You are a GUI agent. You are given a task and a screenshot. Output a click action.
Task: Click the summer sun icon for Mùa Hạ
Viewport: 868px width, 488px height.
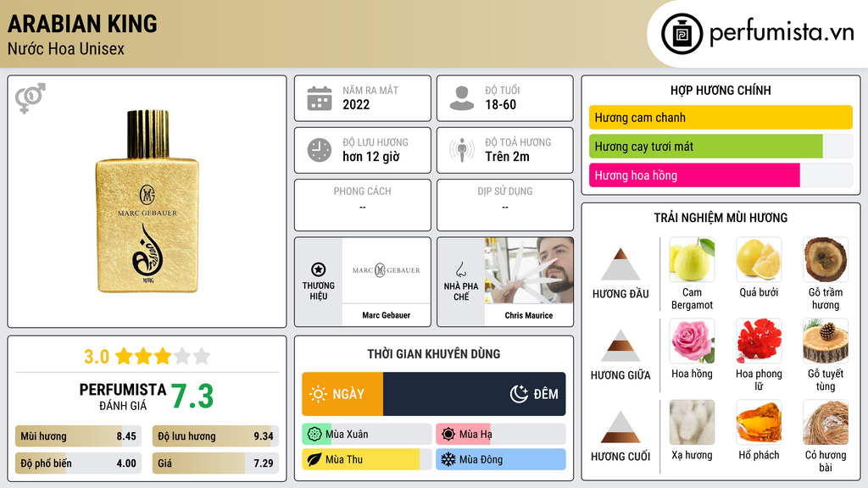[x=448, y=435]
